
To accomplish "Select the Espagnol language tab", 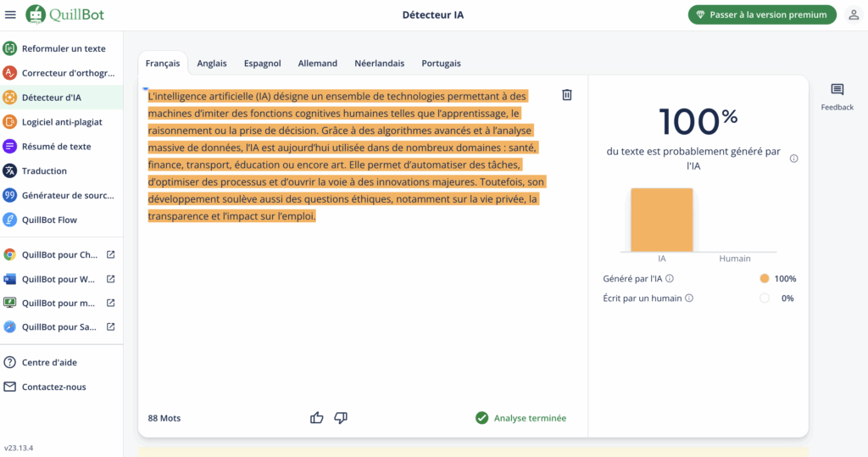I will (x=262, y=63).
